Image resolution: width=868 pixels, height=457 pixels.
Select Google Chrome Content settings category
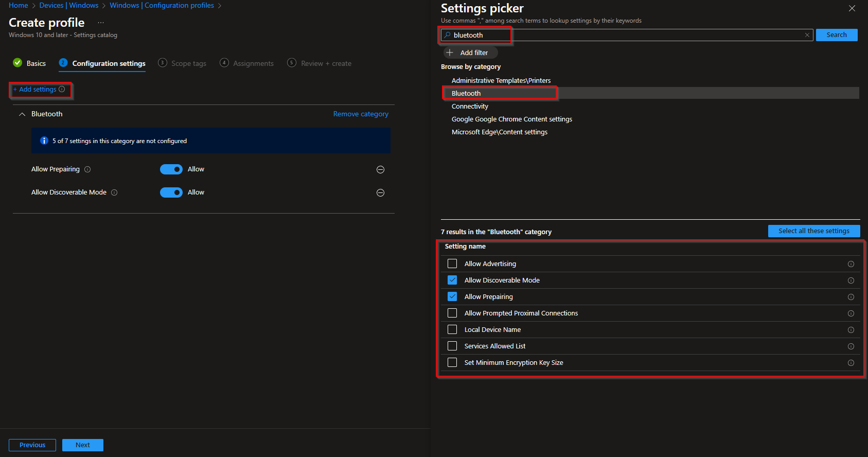click(512, 119)
